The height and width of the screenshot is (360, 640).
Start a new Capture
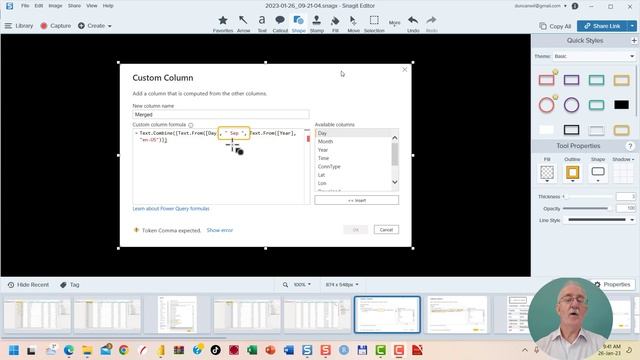pos(56,26)
